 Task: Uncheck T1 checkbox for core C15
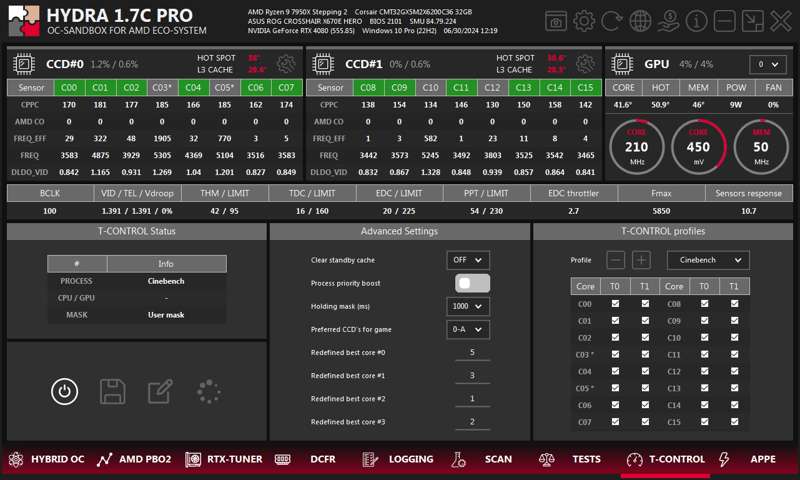click(735, 423)
